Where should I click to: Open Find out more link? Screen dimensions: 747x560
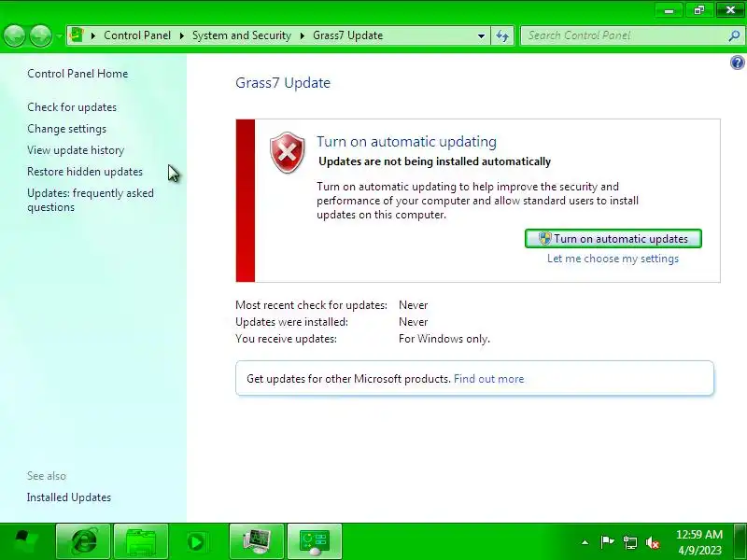[x=488, y=379]
